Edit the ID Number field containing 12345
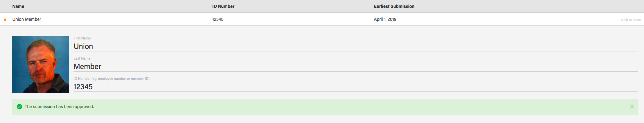Viewport: 644px width, 123px height. tap(356, 87)
